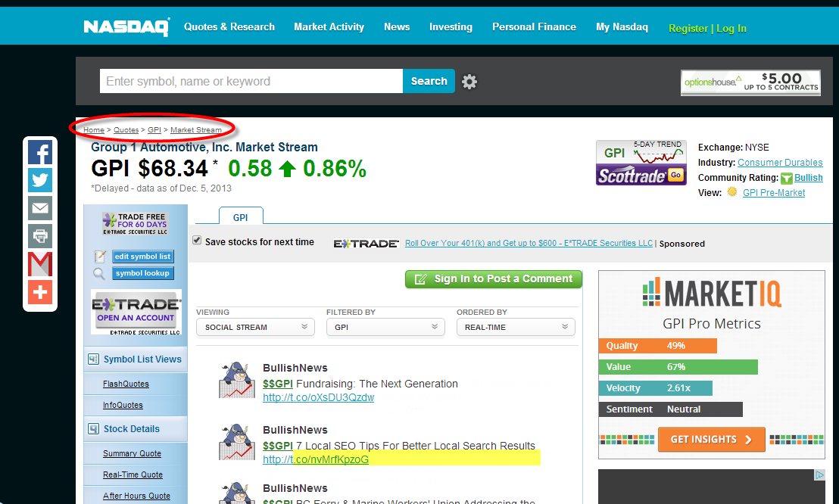This screenshot has width=839, height=504.
Task: Click the Get Insights button
Action: (712, 439)
